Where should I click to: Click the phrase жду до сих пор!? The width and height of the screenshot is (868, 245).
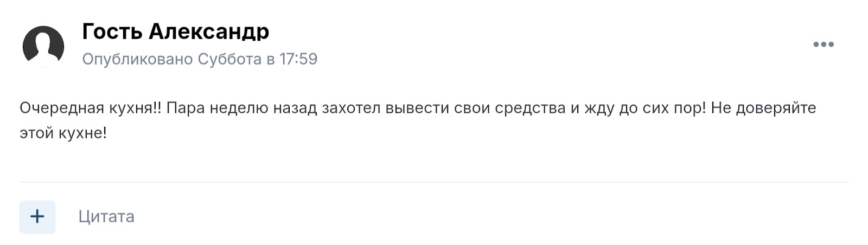click(645, 108)
